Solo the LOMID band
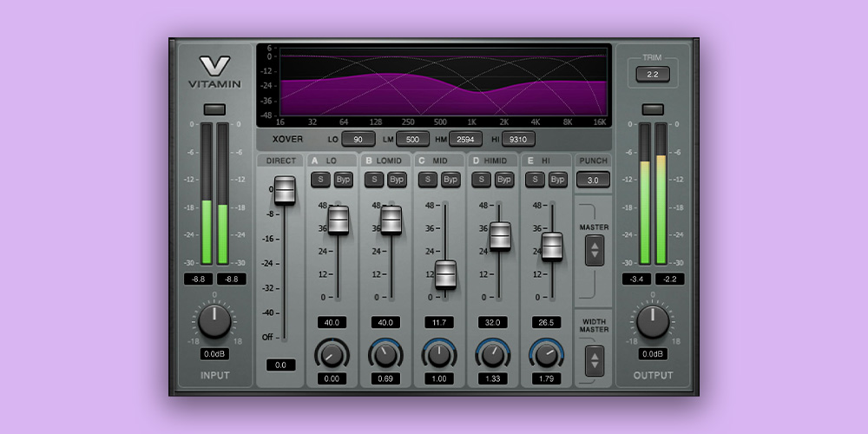Viewport: 868px width, 434px height. [x=374, y=180]
